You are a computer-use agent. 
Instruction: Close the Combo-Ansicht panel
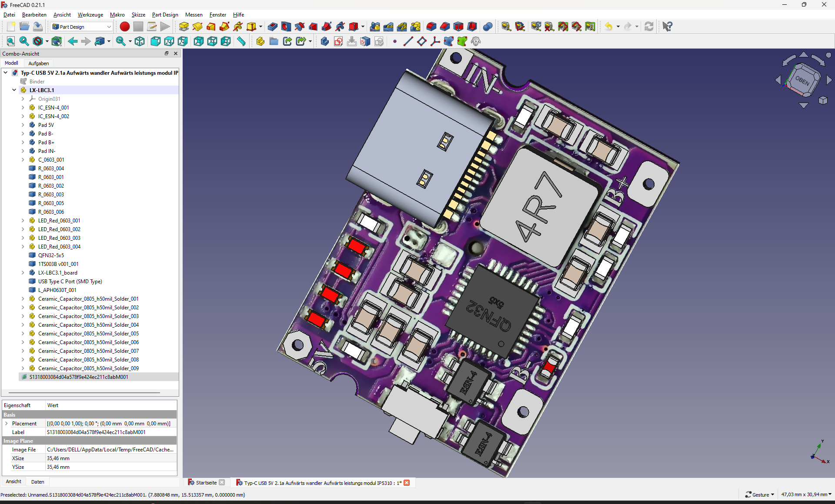pyautogui.click(x=176, y=53)
